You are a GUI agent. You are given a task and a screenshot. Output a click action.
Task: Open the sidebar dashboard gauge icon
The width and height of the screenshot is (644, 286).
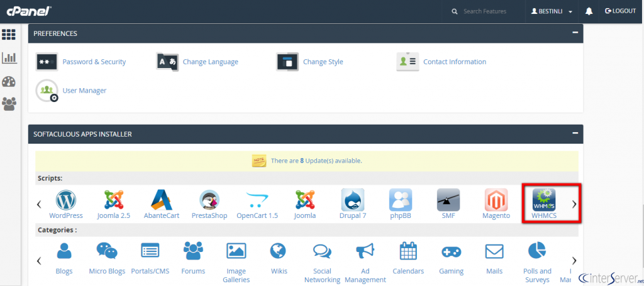[9, 81]
